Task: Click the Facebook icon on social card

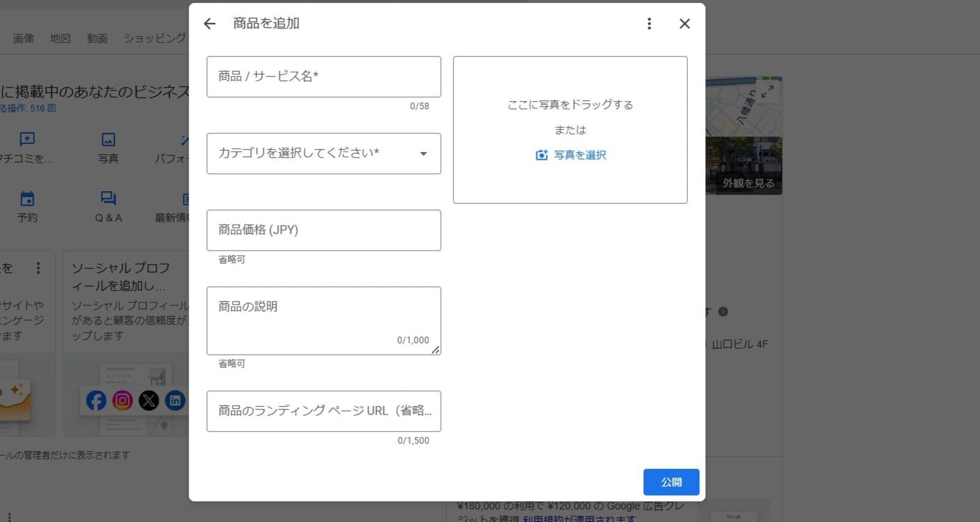Action: 96,401
